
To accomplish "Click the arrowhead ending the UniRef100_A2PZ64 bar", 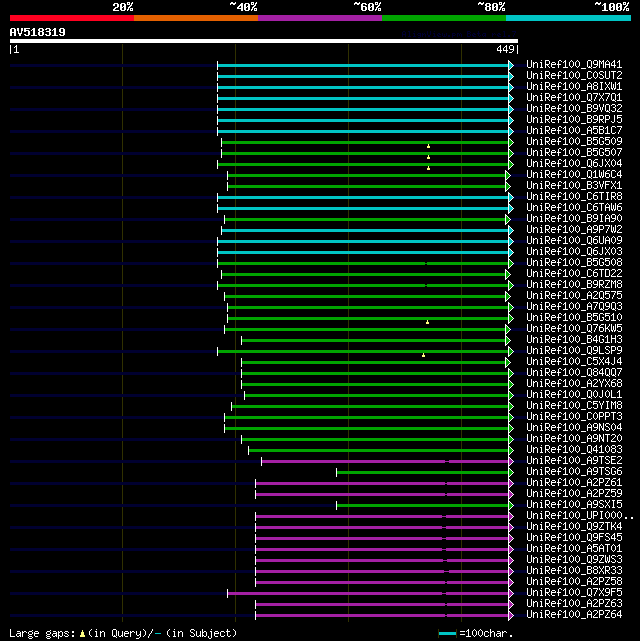I will 511,615.
